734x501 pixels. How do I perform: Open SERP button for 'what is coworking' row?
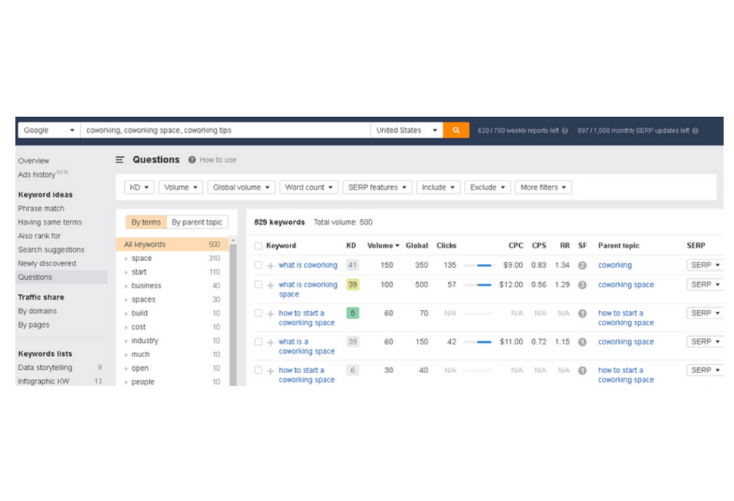tap(705, 265)
